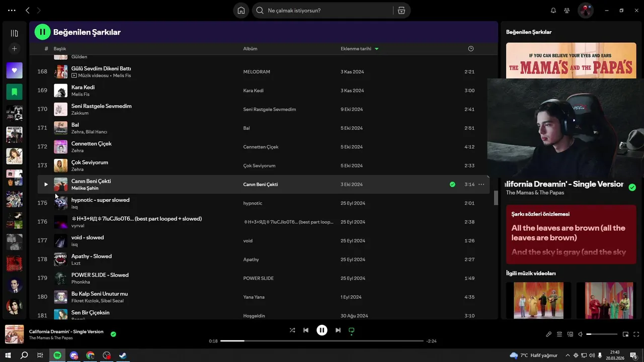Open the Friend Activity icon
644x362 pixels.
point(567,11)
